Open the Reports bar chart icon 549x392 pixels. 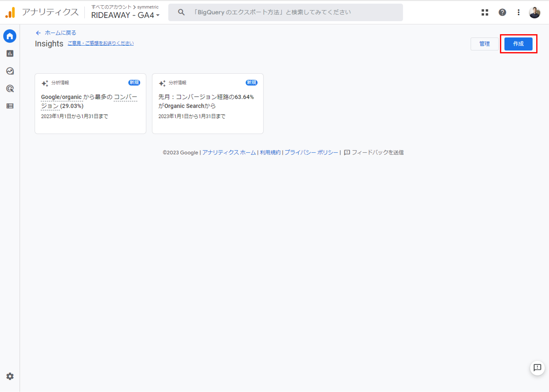tap(10, 53)
